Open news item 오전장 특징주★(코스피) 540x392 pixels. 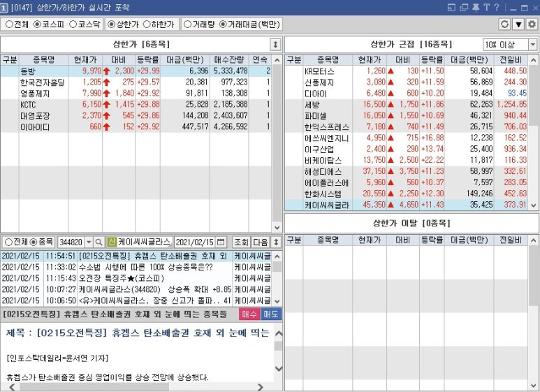(x=136, y=278)
